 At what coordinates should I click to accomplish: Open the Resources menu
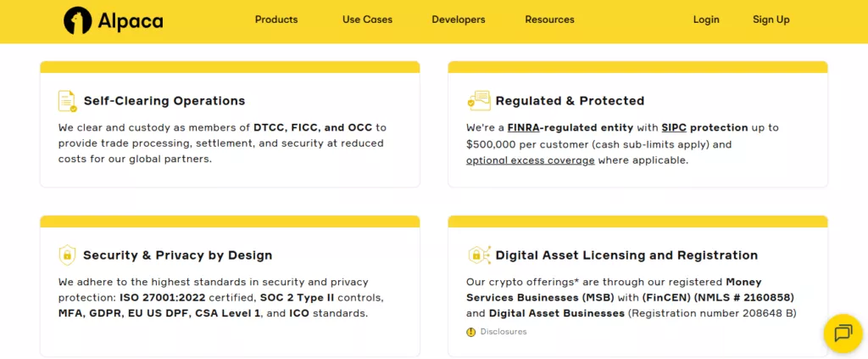[549, 20]
